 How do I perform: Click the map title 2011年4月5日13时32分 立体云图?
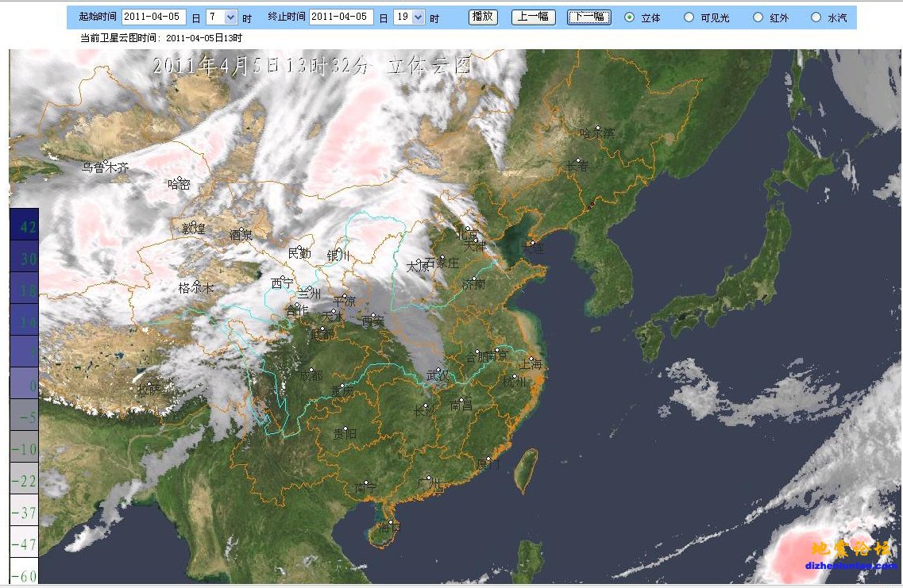click(311, 66)
